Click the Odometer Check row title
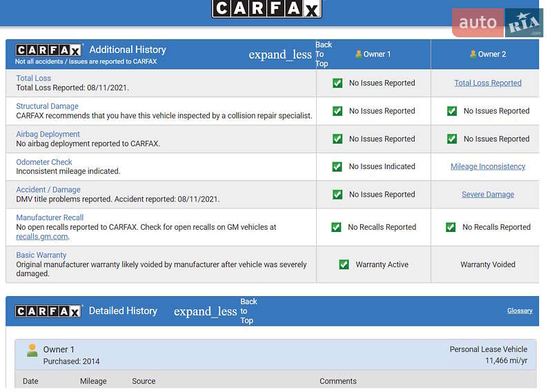Screen dimensions: 552x392 click(x=44, y=162)
